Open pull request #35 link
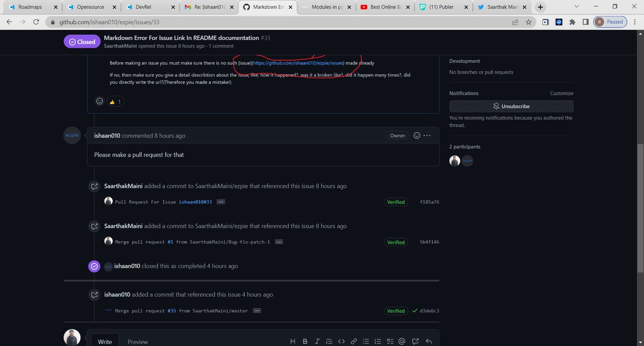Image resolution: width=644 pixels, height=346 pixels. 172,311
